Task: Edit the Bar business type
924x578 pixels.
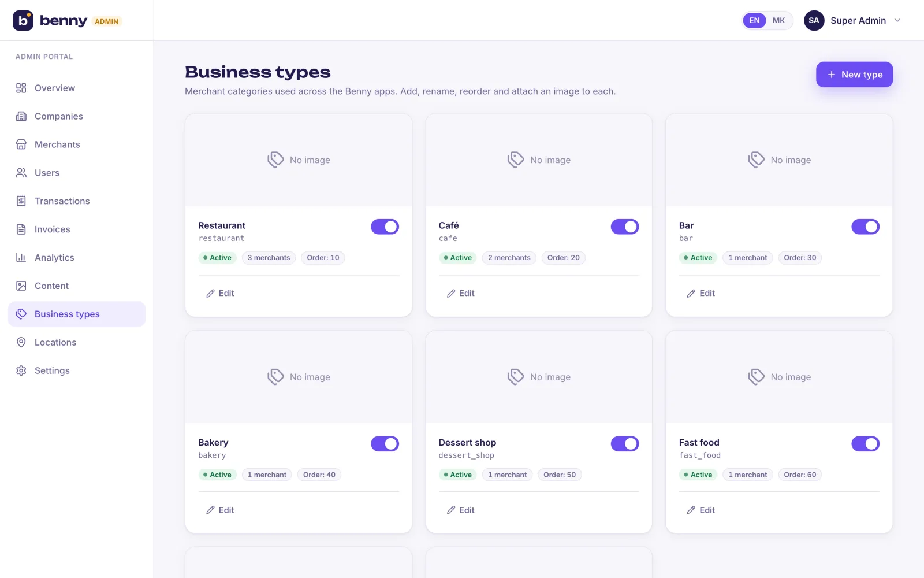Action: point(701,294)
